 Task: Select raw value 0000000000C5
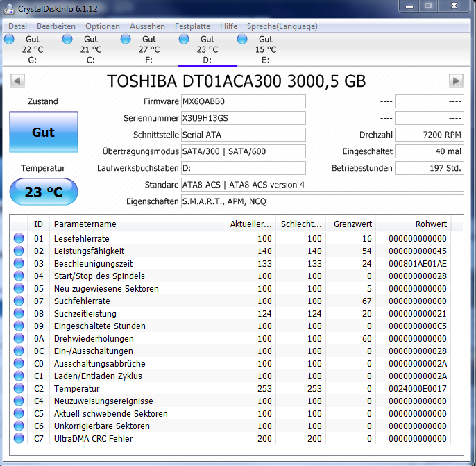coord(418,326)
